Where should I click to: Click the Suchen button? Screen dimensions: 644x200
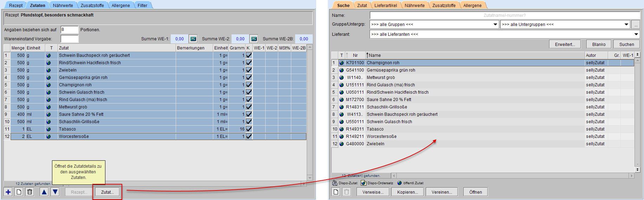626,44
